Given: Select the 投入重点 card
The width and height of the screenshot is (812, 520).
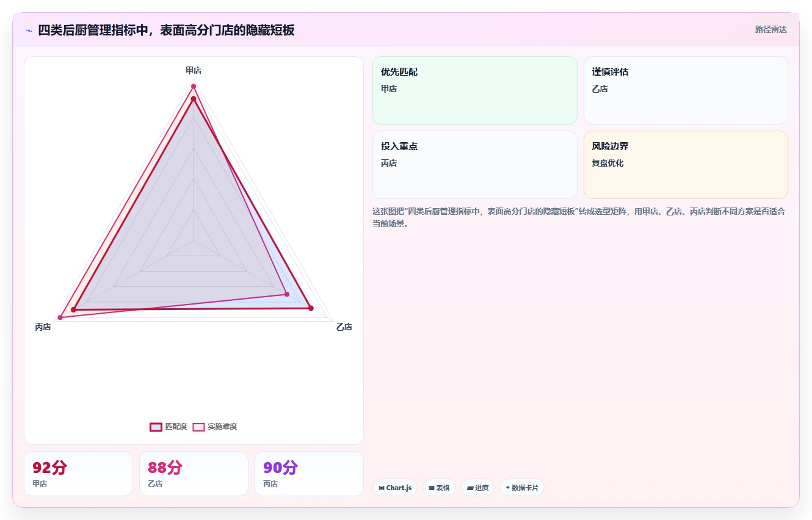Looking at the screenshot, I should point(475,165).
